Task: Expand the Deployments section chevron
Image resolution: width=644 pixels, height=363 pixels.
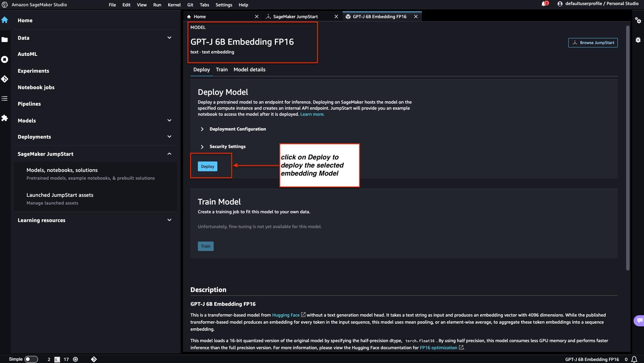Action: click(169, 137)
